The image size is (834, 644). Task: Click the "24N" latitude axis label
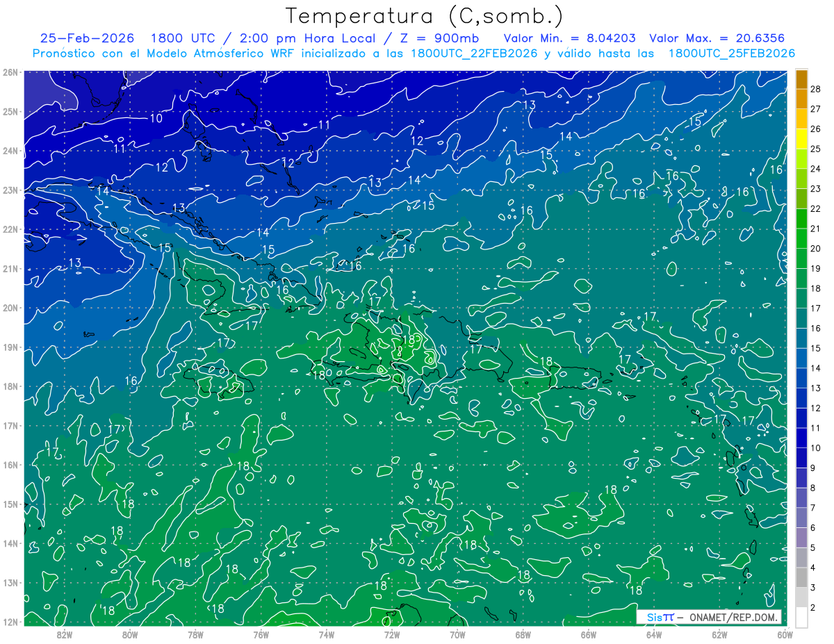(x=10, y=151)
